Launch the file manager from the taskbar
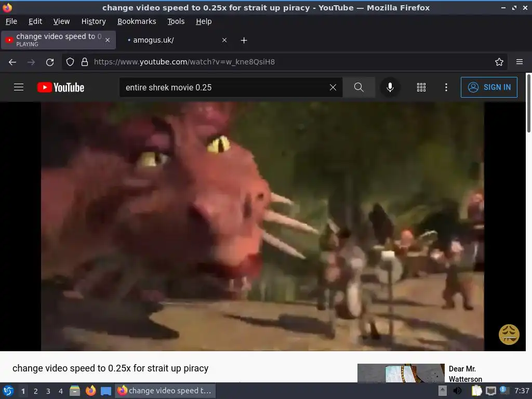The image size is (532, 399). [75, 391]
